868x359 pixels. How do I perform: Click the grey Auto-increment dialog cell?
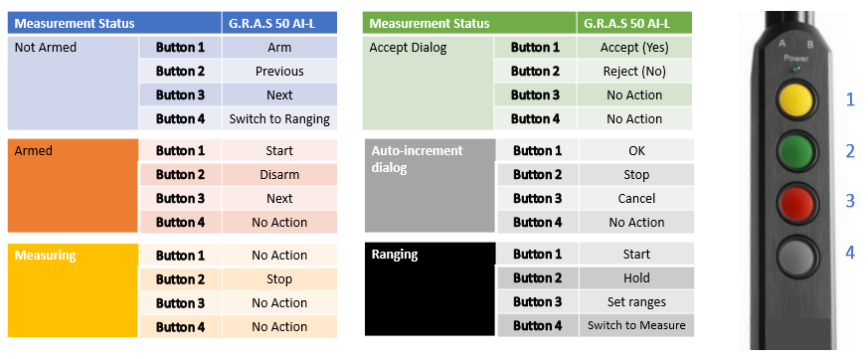(x=431, y=186)
